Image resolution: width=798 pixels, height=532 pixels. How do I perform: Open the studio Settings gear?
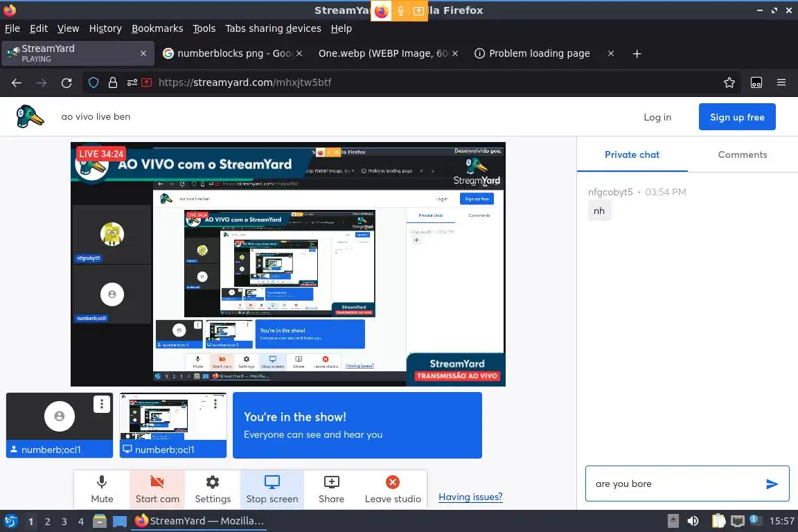pos(213,489)
